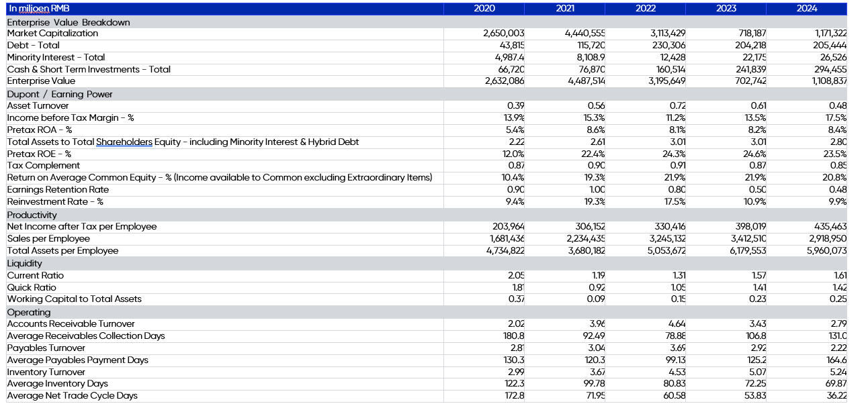
Task: Select the Reinvestment Rate - % label
Action: click(x=55, y=202)
